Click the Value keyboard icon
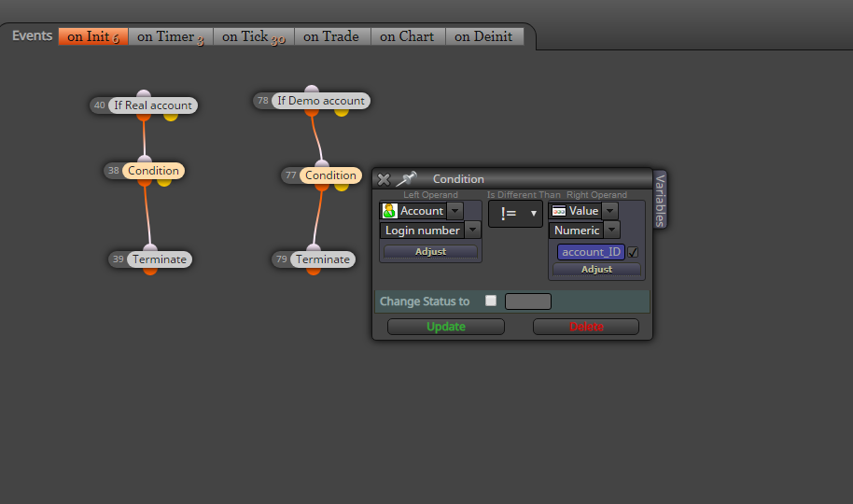 tap(559, 211)
